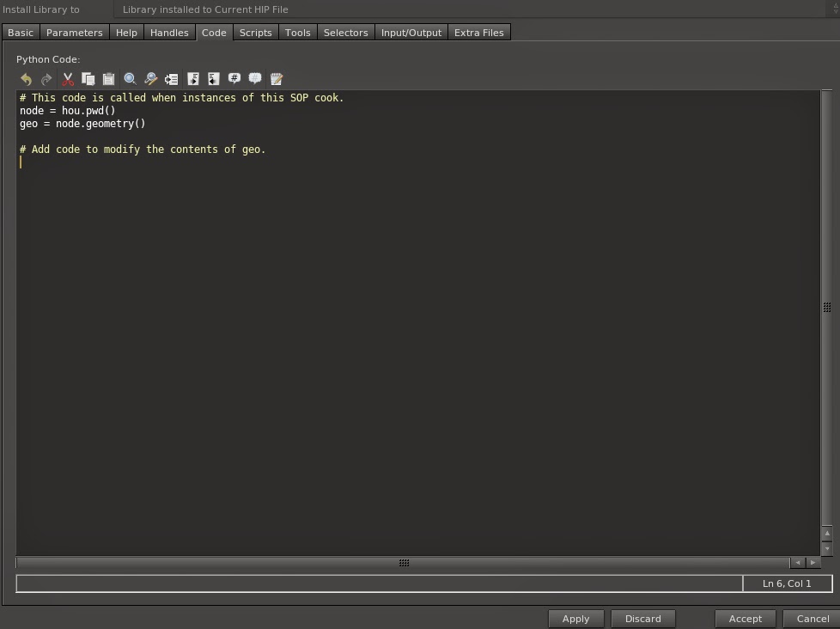Image resolution: width=840 pixels, height=629 pixels.
Task: Switch to the Parameters tab
Action: [75, 32]
